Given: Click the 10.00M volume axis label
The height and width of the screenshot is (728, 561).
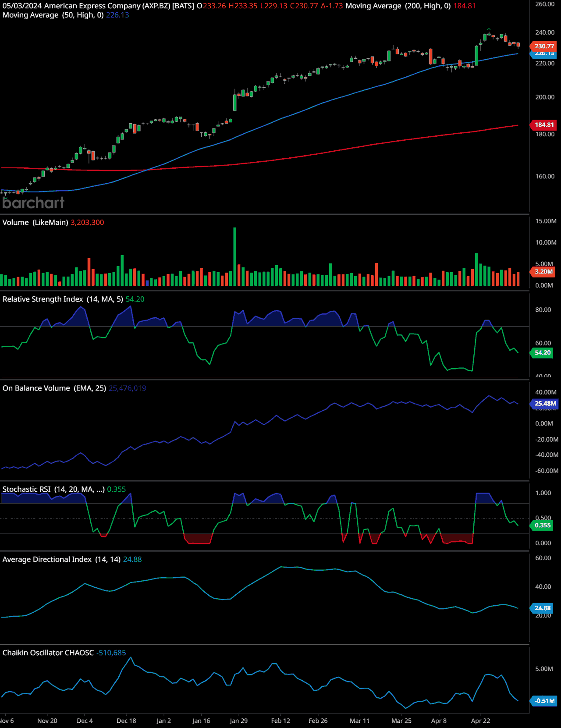Looking at the screenshot, I should [x=546, y=243].
